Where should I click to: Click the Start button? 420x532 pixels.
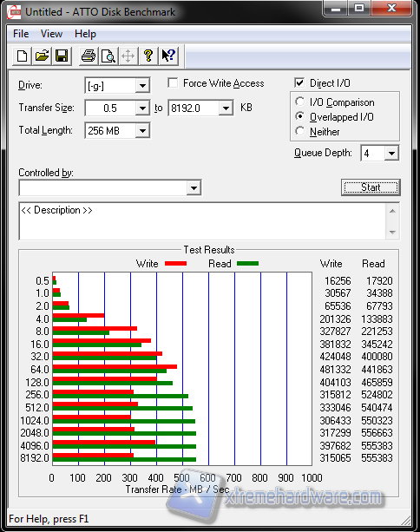[x=371, y=187]
